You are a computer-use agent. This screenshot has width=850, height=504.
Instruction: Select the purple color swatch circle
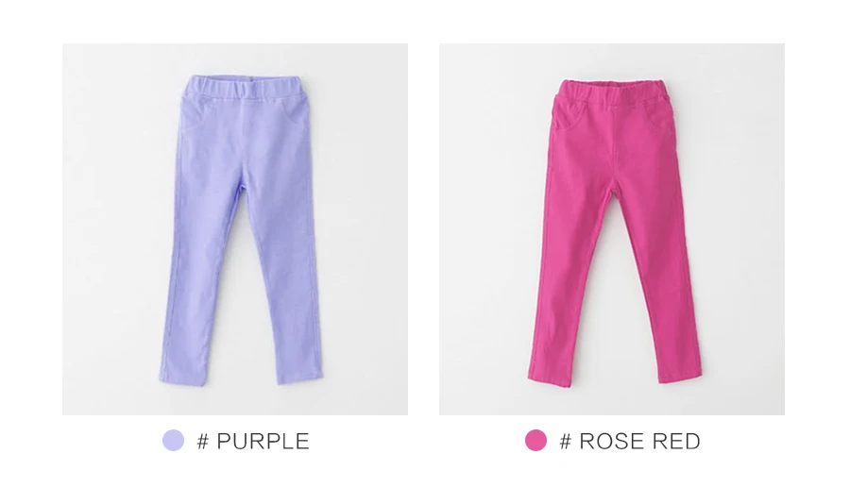pyautogui.click(x=174, y=441)
